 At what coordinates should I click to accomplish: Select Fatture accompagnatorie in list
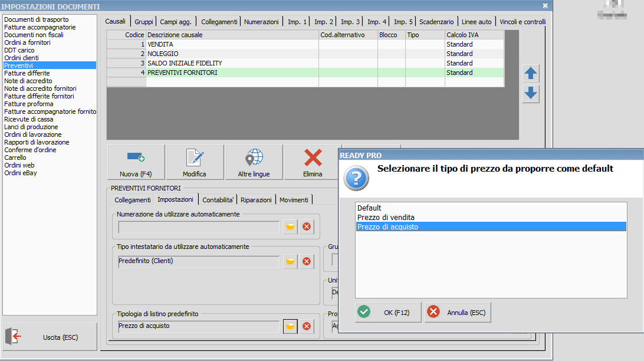pos(50,27)
